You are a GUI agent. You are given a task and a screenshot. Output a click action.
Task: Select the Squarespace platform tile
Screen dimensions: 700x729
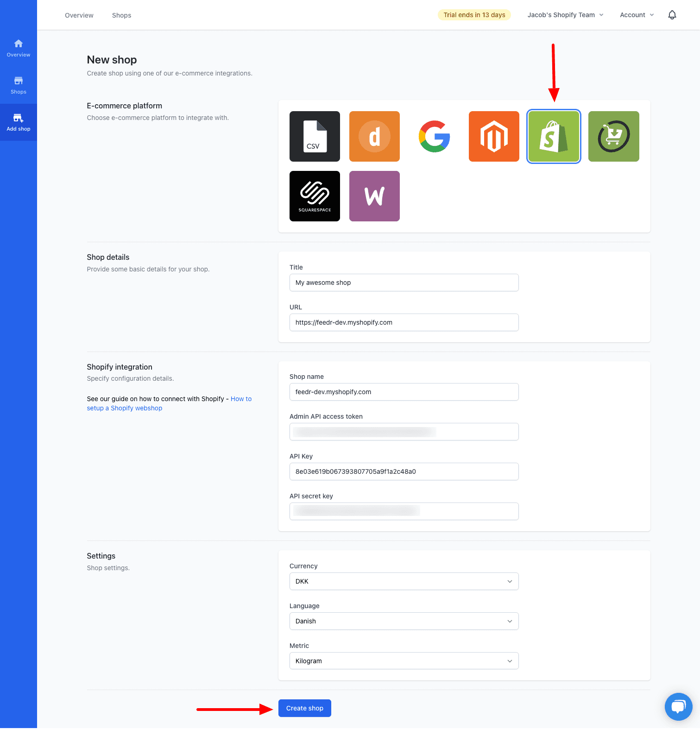pos(315,196)
